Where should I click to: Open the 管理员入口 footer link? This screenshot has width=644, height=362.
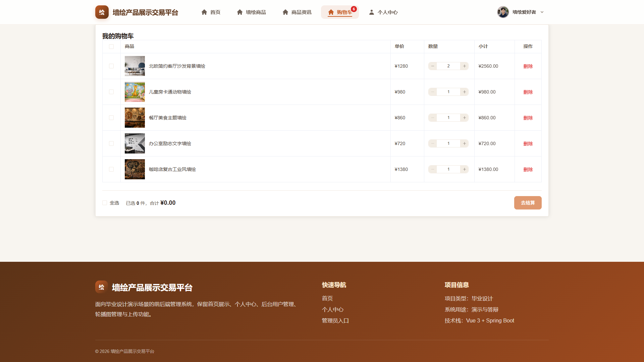point(335,320)
